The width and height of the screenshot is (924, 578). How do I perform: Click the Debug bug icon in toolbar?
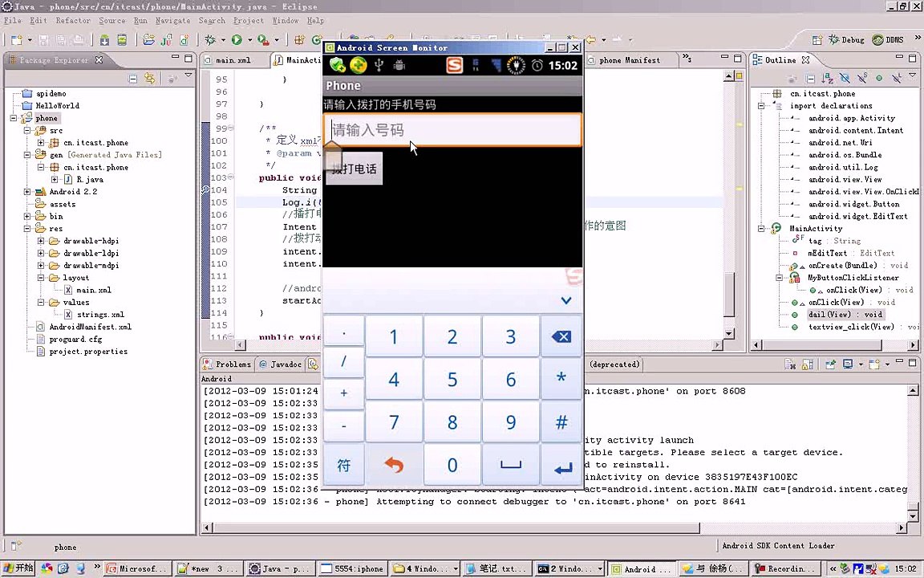click(x=210, y=40)
